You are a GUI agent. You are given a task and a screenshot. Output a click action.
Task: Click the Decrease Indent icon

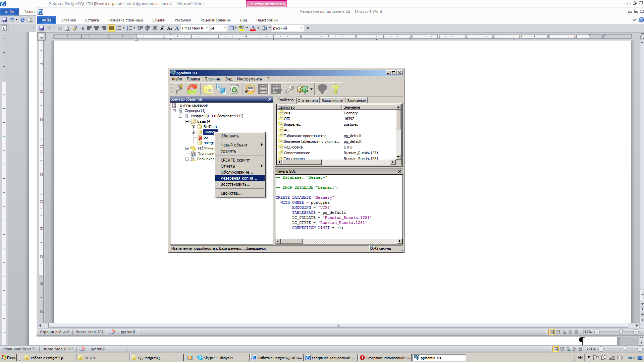140,28
